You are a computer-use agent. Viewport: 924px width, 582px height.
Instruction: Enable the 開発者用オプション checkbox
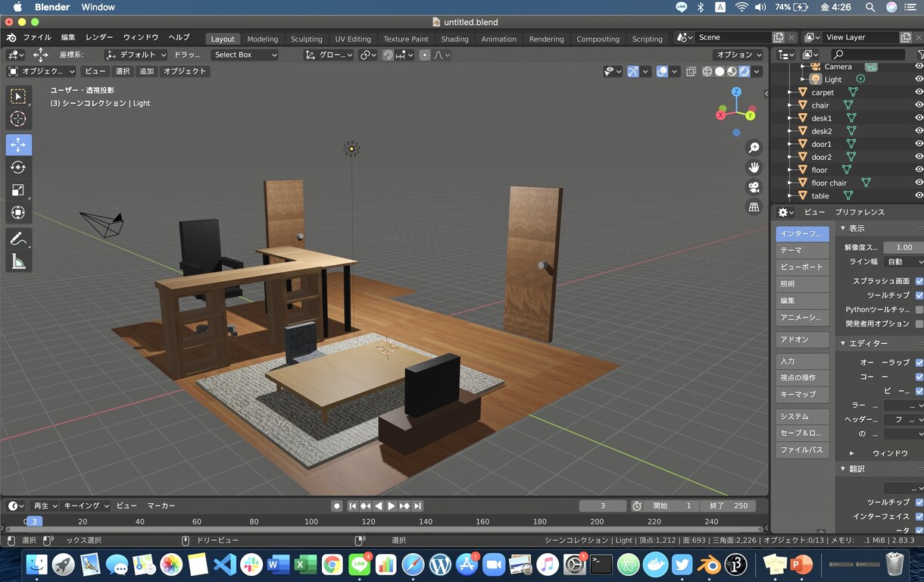click(x=919, y=324)
